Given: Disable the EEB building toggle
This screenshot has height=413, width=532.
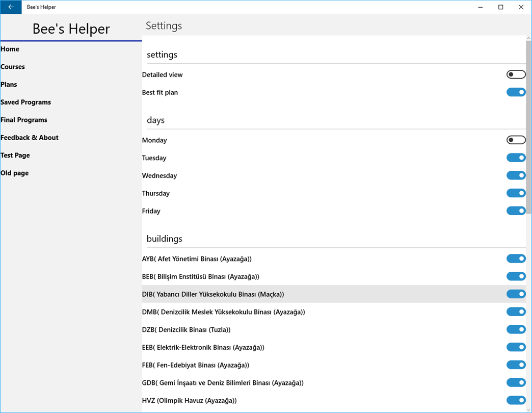Looking at the screenshot, I should [516, 347].
